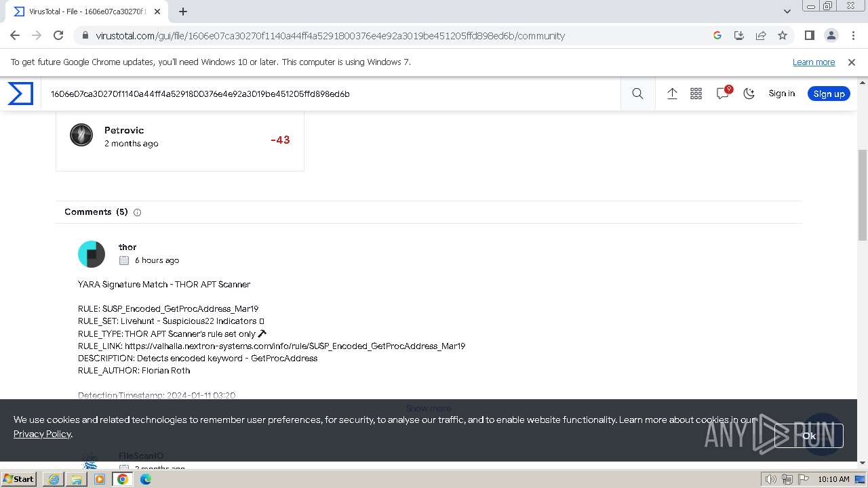Open media player from taskbar

(x=100, y=479)
